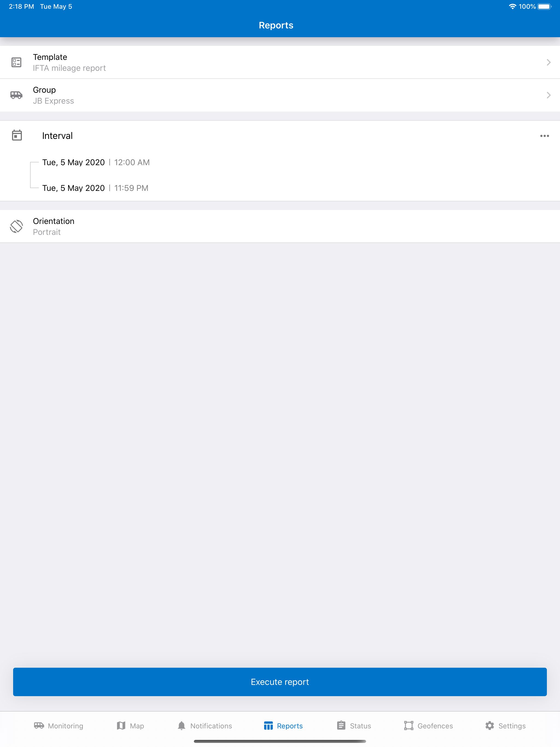The height and width of the screenshot is (747, 560).
Task: Expand the Group chevron arrow
Action: [549, 95]
